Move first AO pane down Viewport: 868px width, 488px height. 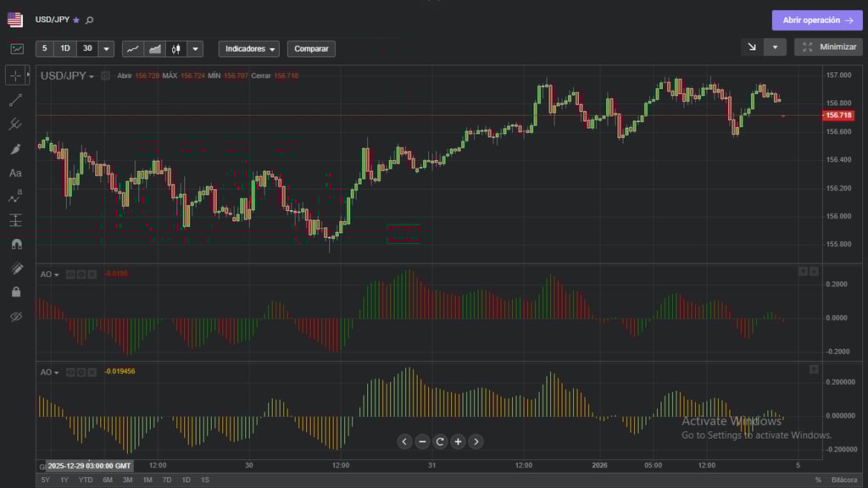point(814,271)
